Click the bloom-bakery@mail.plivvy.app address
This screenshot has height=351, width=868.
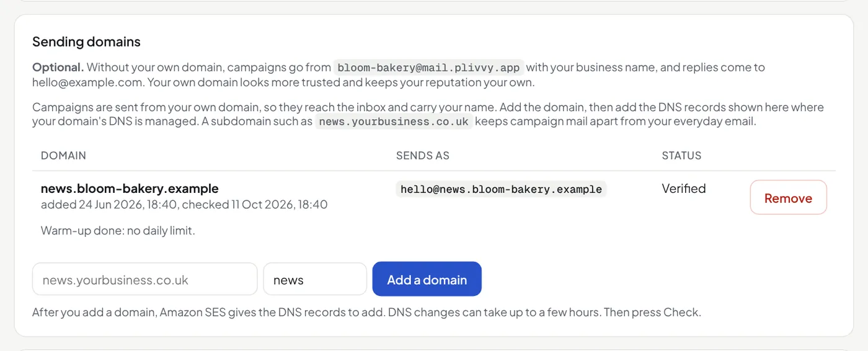click(428, 68)
